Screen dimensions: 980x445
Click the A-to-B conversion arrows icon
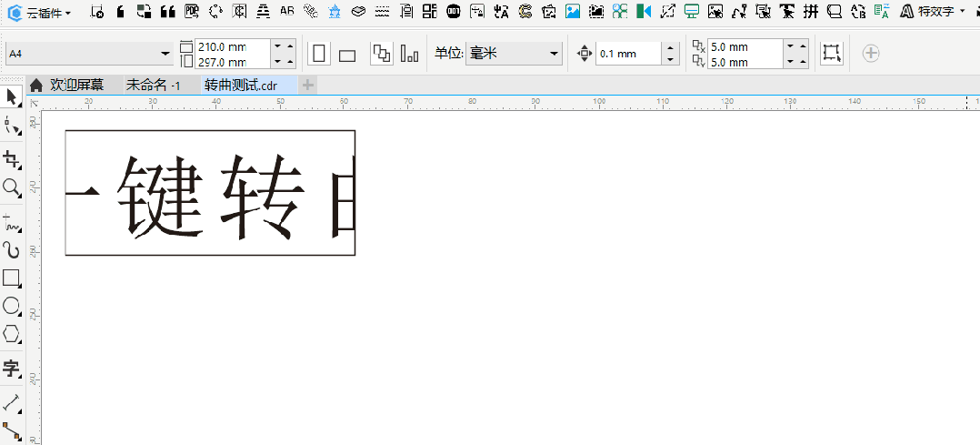858,11
